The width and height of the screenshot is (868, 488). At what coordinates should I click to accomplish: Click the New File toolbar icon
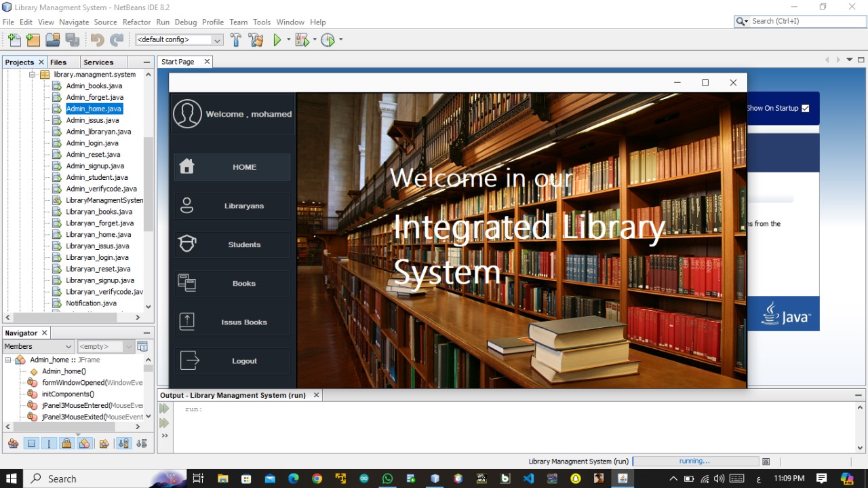tap(14, 40)
